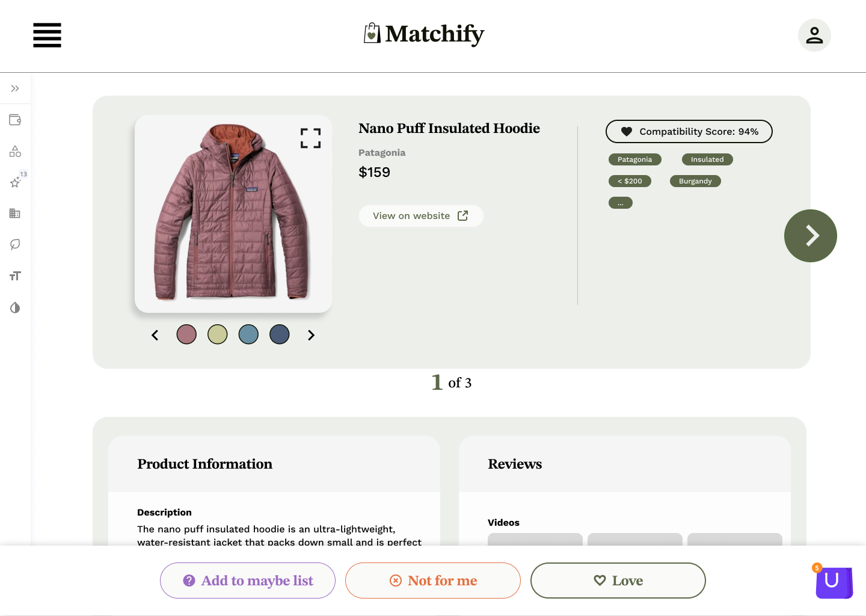Click the Not for me button
Viewport: 866px width, 616px height.
pos(433,581)
